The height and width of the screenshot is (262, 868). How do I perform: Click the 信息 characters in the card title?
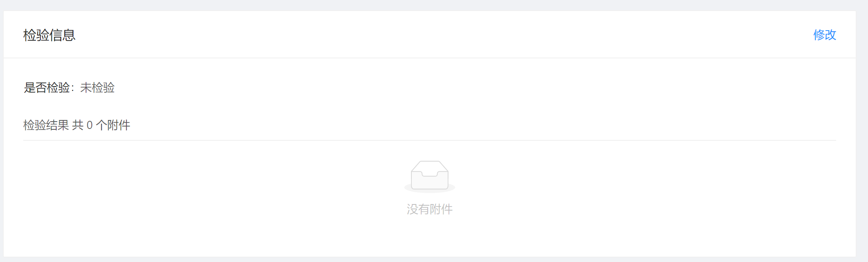click(x=62, y=35)
